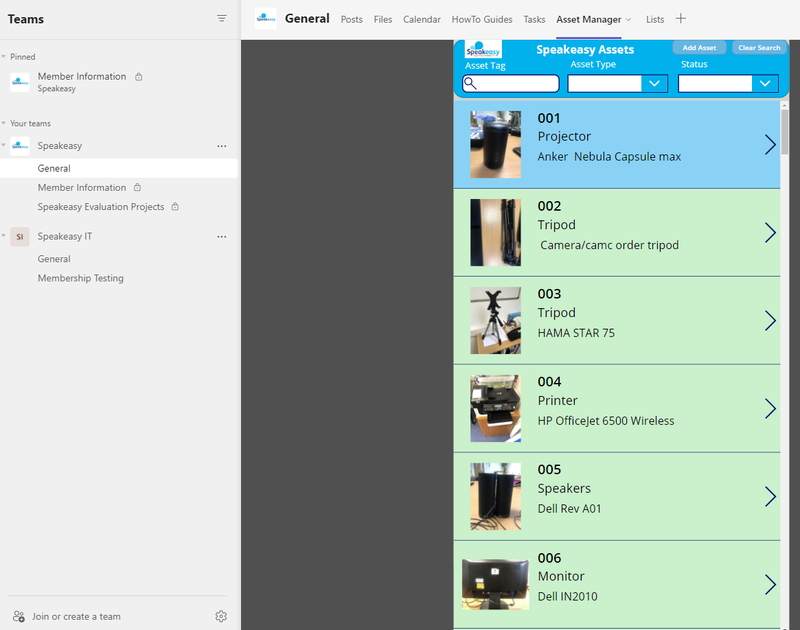Open the Tasks tab
Screen dimensions: 800x630
click(534, 19)
